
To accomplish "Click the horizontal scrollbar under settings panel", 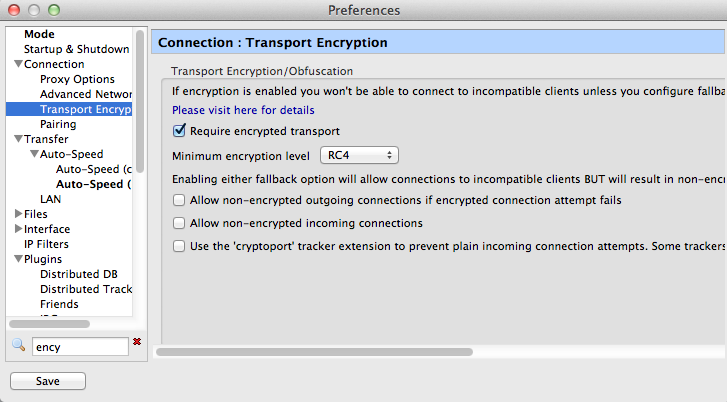I will (314, 352).
